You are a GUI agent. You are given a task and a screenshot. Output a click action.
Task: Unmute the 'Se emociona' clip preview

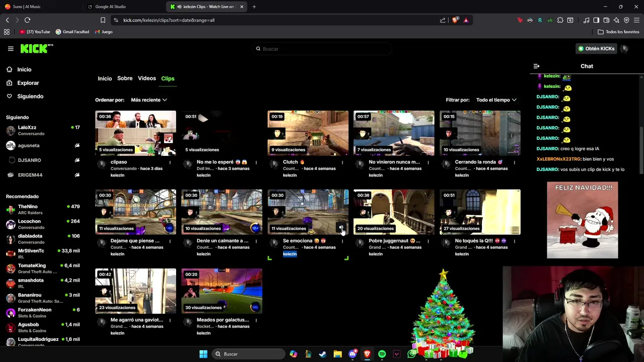(x=341, y=229)
